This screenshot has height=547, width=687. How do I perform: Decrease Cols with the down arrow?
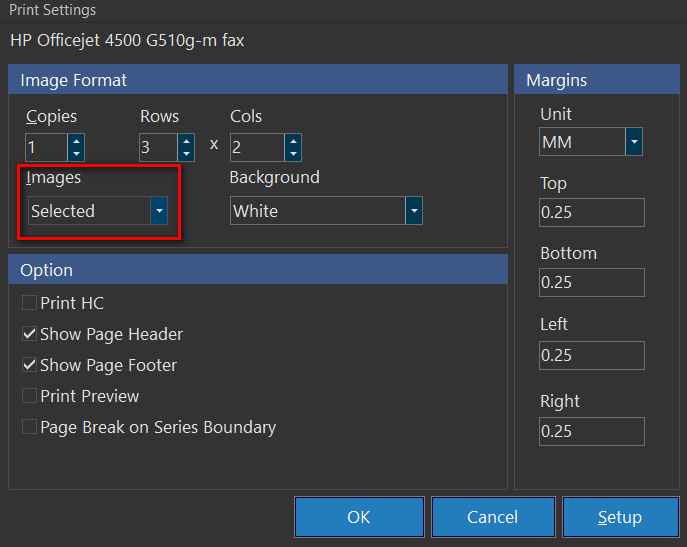(x=292, y=154)
